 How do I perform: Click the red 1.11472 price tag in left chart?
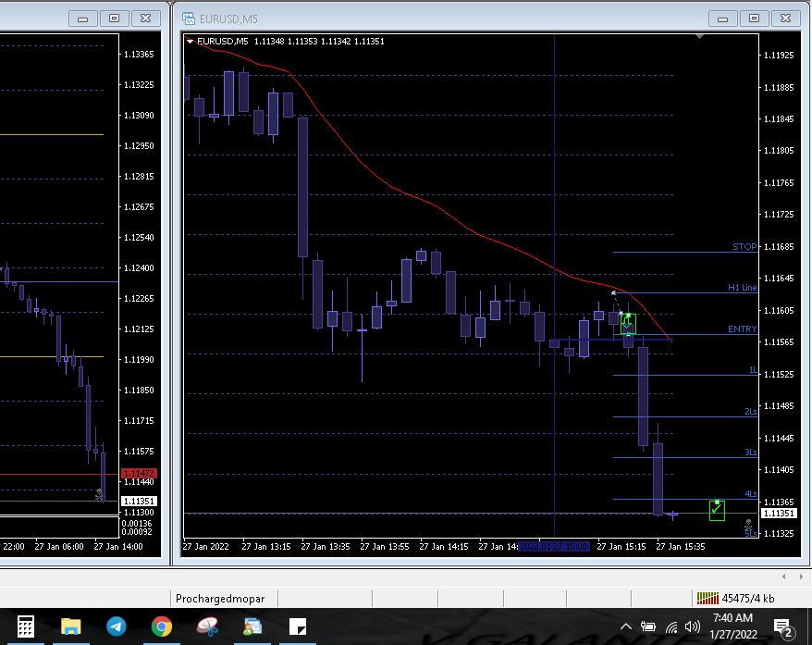[139, 473]
